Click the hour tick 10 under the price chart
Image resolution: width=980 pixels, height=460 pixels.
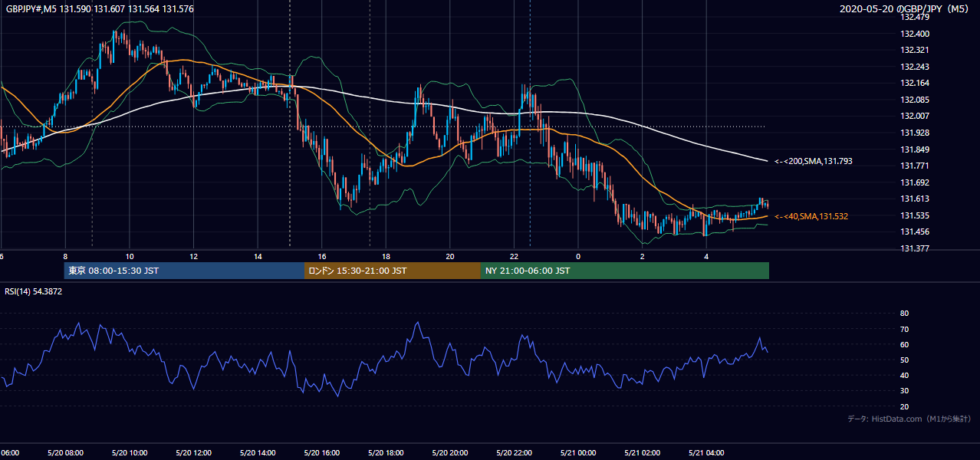click(130, 256)
